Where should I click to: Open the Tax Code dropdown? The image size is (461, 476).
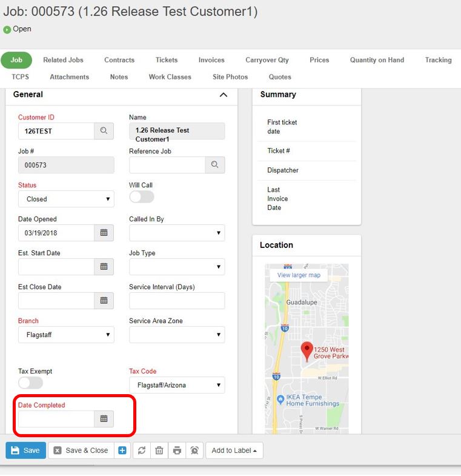pos(177,385)
